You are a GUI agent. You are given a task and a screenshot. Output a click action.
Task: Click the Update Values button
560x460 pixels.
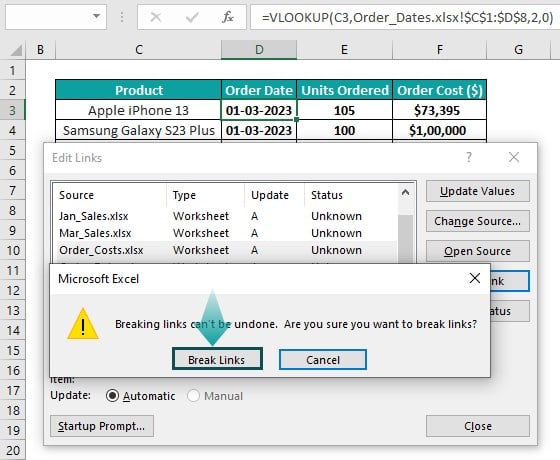[478, 191]
